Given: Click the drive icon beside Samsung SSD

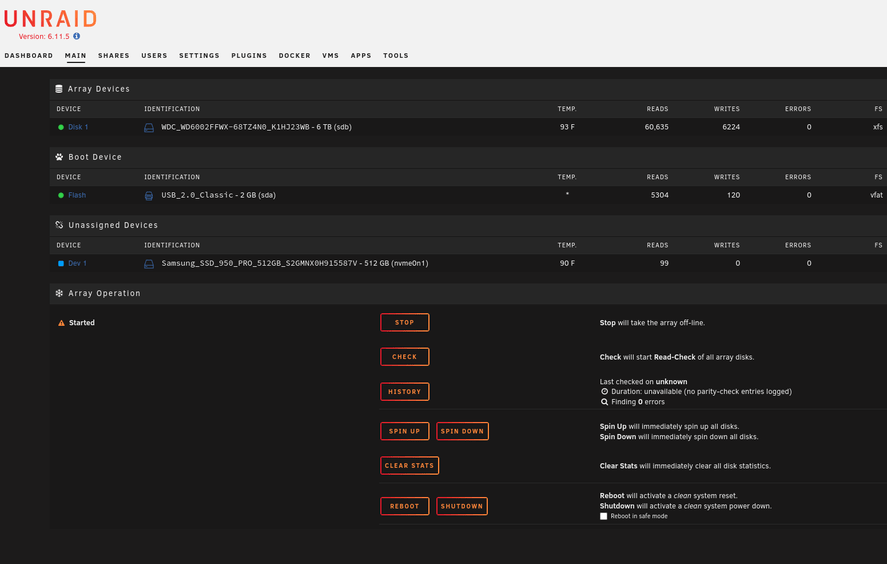Looking at the screenshot, I should [149, 264].
